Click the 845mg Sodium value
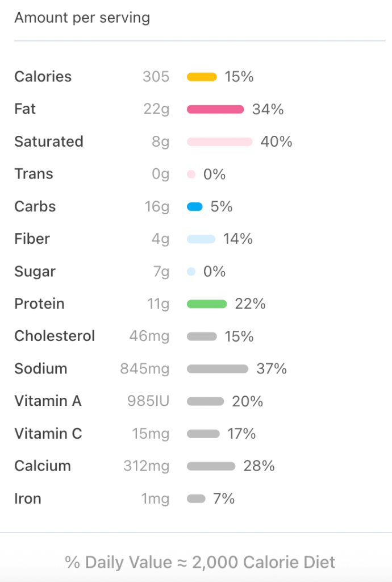The width and height of the screenshot is (392, 582). click(x=144, y=369)
